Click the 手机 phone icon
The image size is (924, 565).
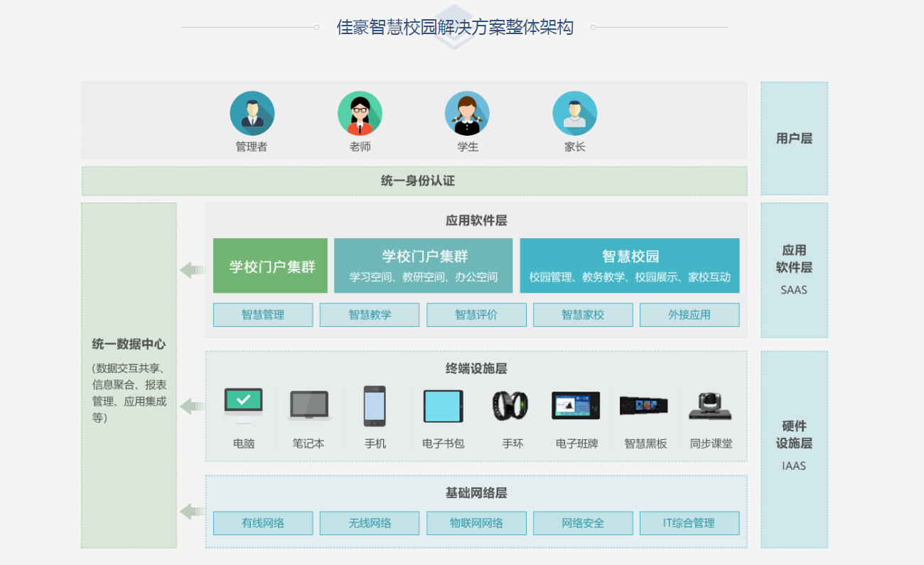pyautogui.click(x=375, y=406)
